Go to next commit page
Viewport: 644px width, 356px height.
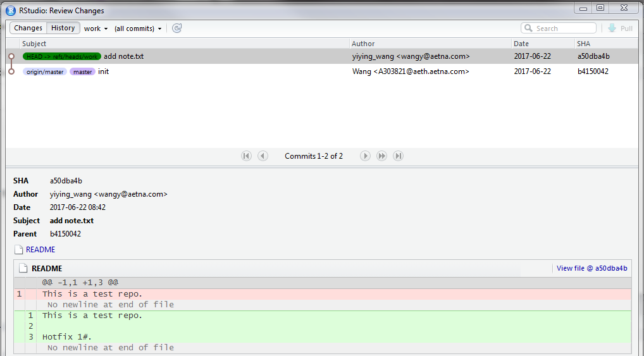[x=365, y=156]
